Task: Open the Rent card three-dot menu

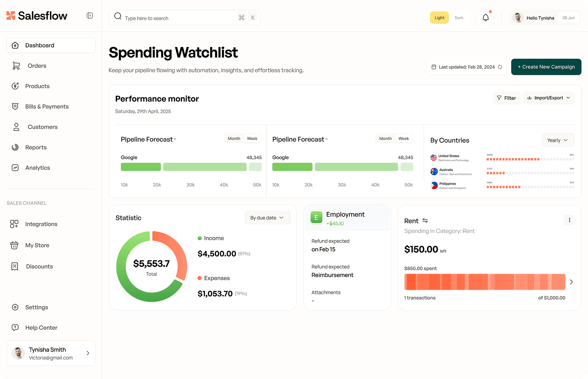Action: point(570,220)
